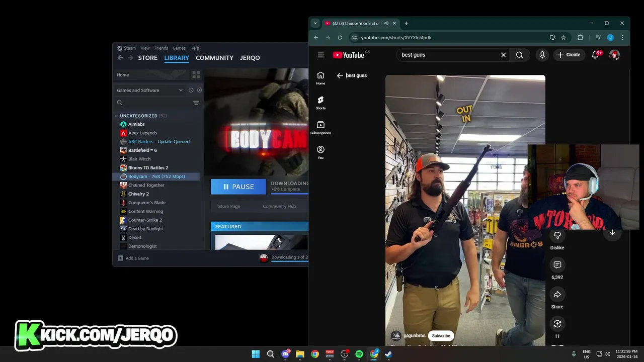644x362 pixels.
Task: Open Steam library advanced filter icon
Action: pyautogui.click(x=196, y=103)
